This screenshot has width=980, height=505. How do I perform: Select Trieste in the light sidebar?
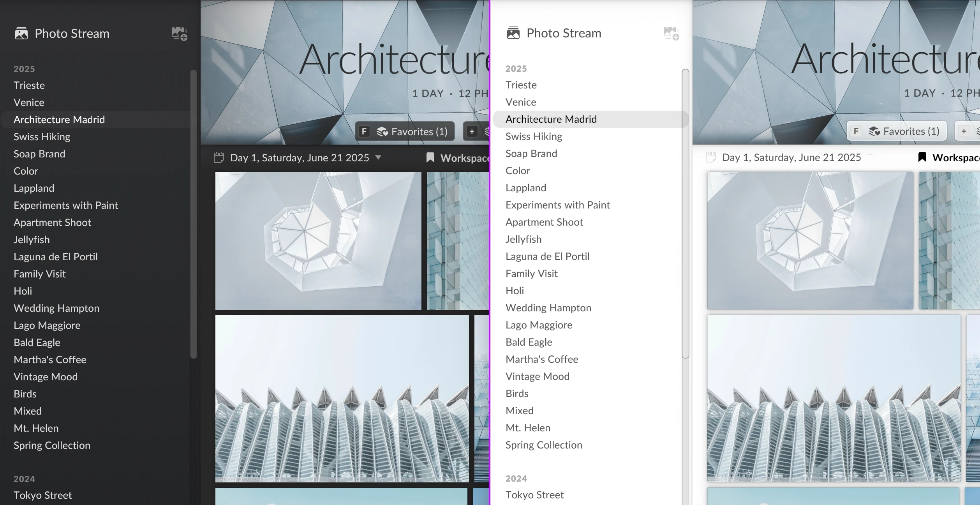coord(521,85)
